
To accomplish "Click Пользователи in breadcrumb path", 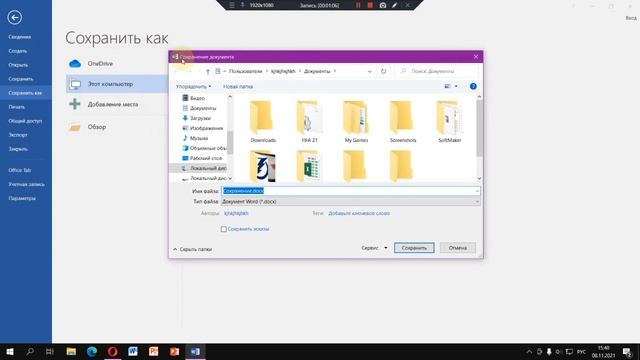I will click(x=245, y=71).
